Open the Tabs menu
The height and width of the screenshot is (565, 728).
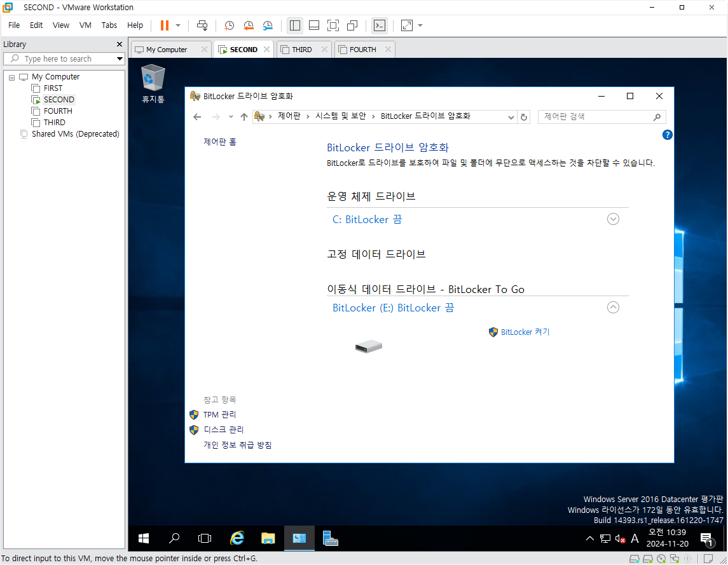109,25
